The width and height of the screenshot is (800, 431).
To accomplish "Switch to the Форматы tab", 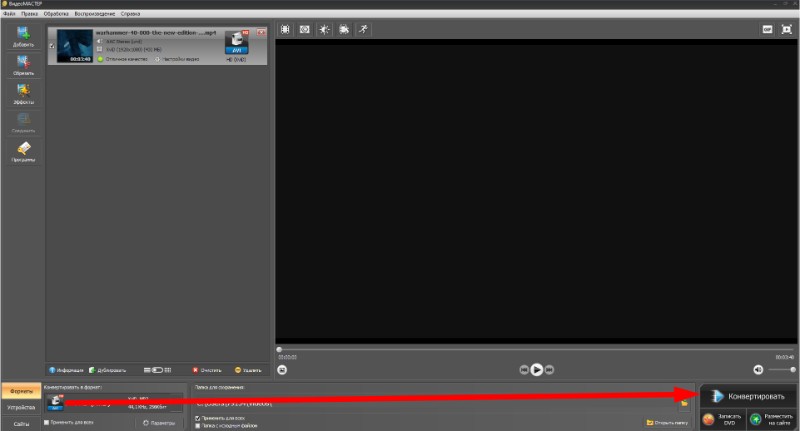I will click(21, 391).
